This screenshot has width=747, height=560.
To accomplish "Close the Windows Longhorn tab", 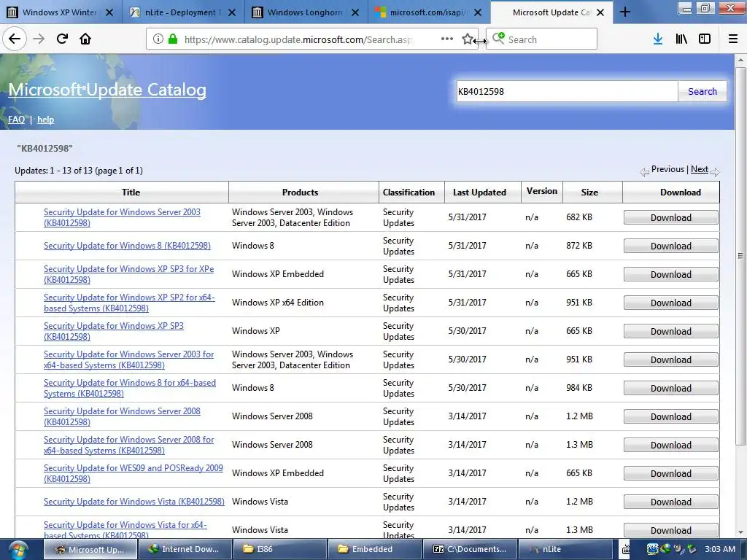I will (355, 12).
